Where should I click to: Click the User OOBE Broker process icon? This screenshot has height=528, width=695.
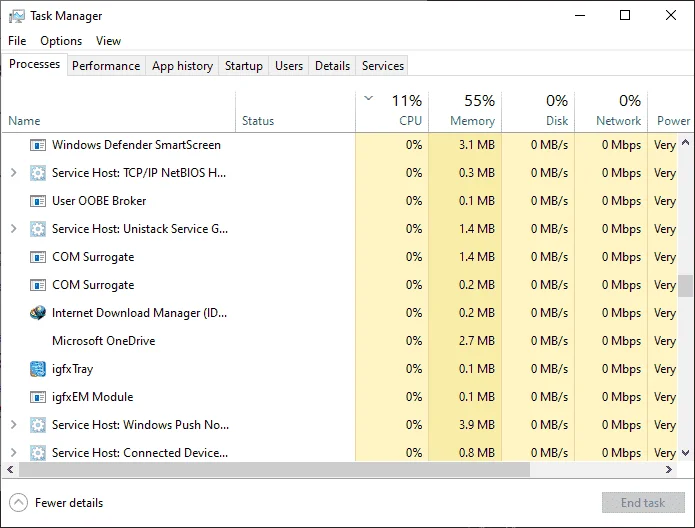click(x=38, y=201)
